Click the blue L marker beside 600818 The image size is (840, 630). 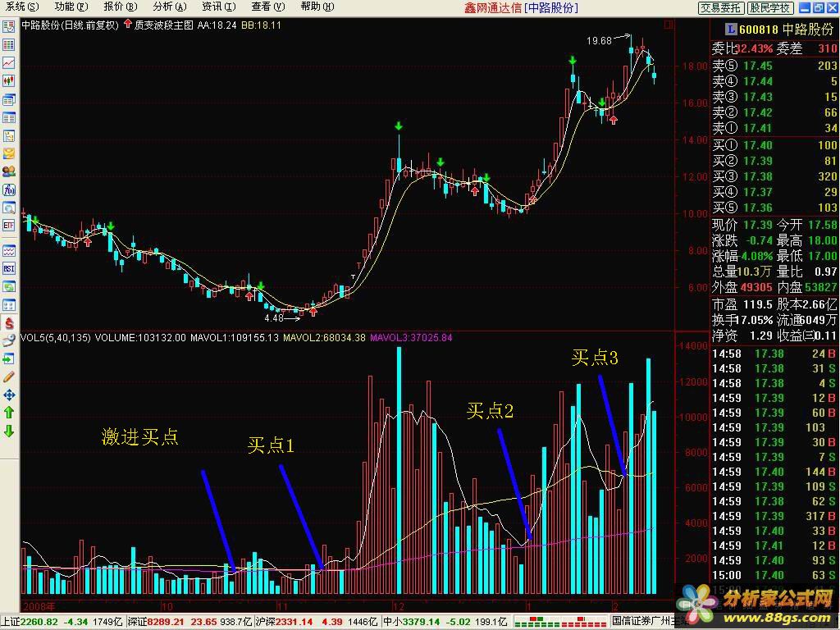pyautogui.click(x=731, y=30)
